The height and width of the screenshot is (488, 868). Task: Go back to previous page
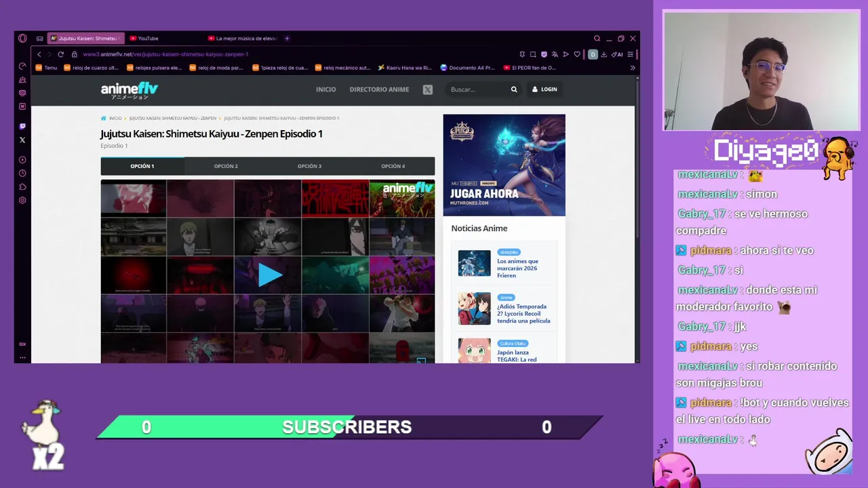39,54
